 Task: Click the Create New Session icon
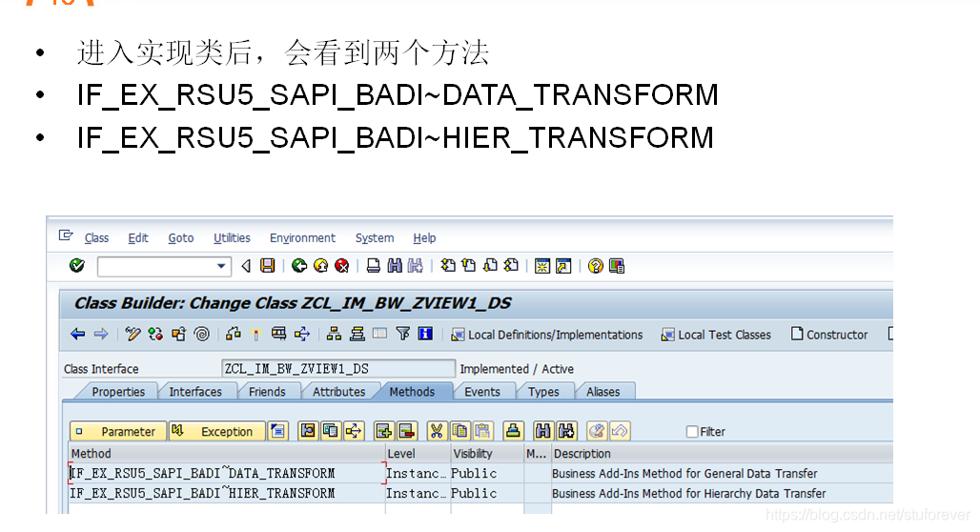coord(541,266)
